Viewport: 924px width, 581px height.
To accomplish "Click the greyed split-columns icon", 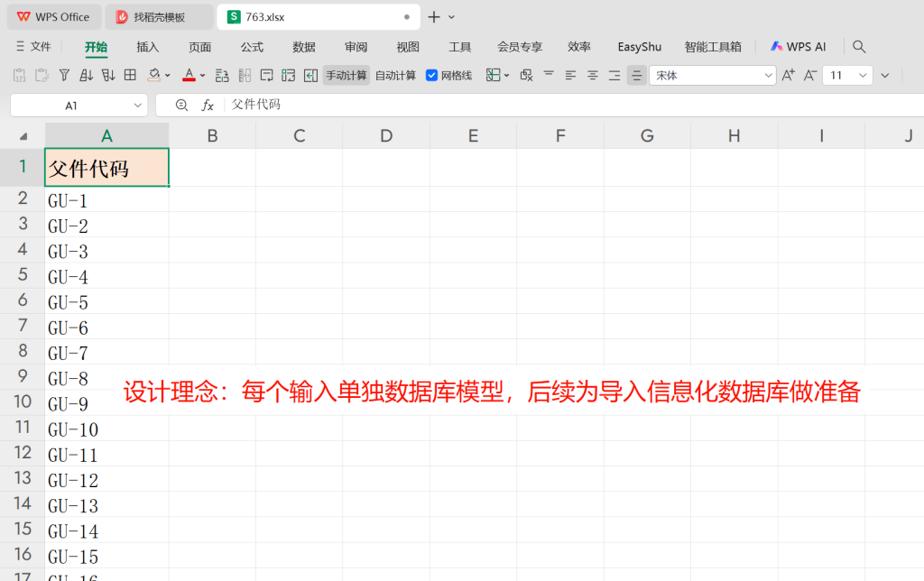I will (x=245, y=76).
